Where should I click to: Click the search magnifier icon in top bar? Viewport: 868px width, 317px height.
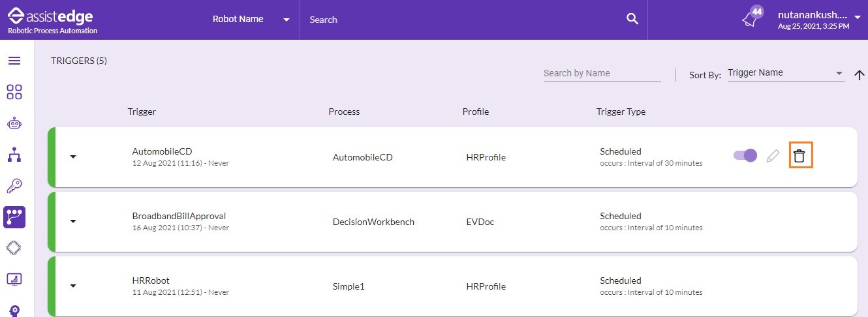pyautogui.click(x=632, y=19)
